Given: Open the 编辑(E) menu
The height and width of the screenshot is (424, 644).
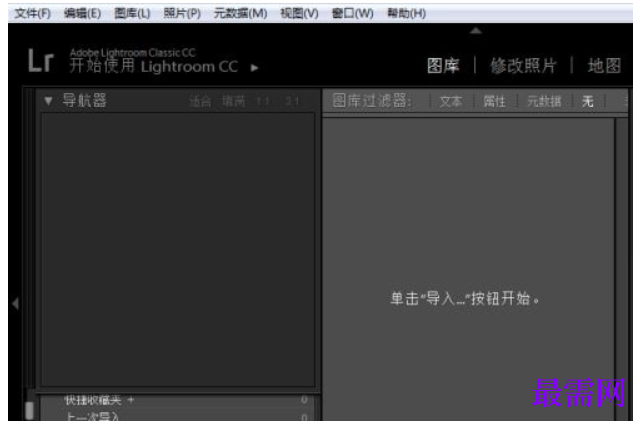Looking at the screenshot, I should (82, 14).
